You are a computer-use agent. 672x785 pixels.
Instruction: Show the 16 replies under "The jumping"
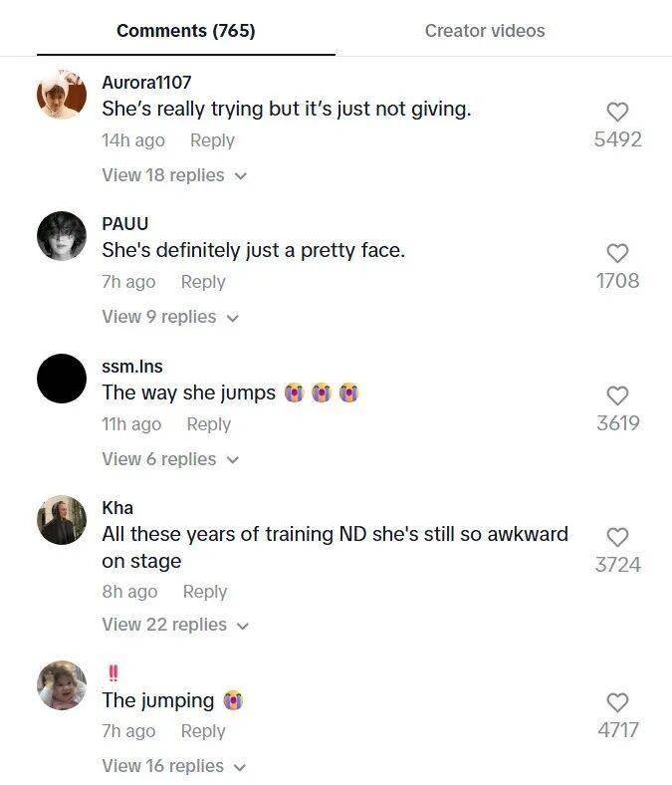click(x=173, y=766)
